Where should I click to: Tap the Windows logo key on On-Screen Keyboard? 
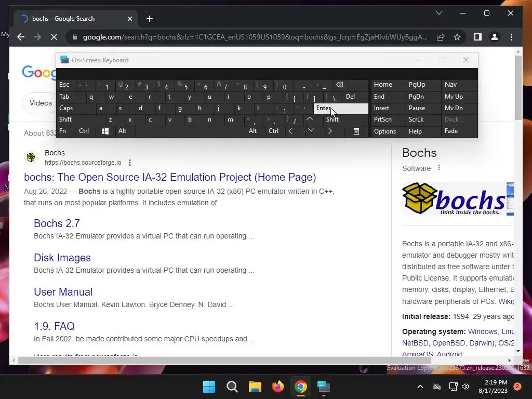point(105,131)
